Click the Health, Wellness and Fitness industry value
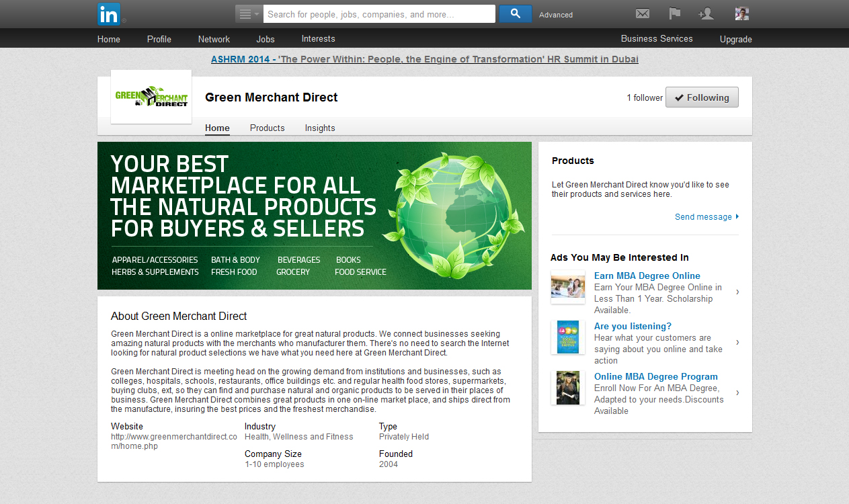 tap(298, 437)
